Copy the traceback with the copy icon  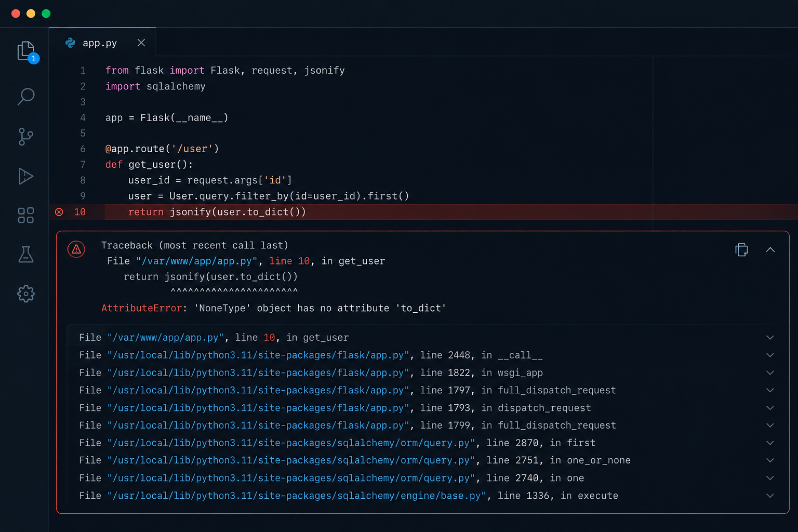tap(741, 250)
